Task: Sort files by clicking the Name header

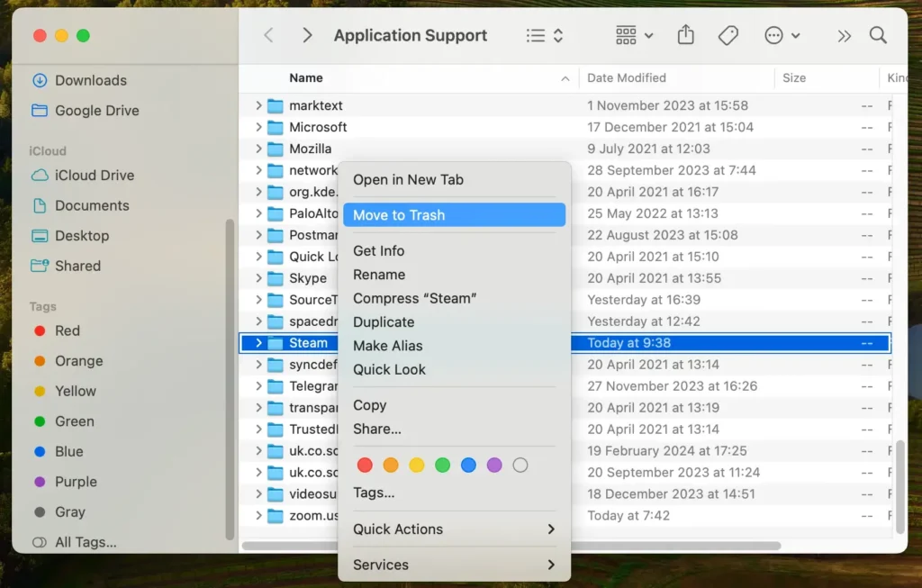Action: click(x=306, y=78)
